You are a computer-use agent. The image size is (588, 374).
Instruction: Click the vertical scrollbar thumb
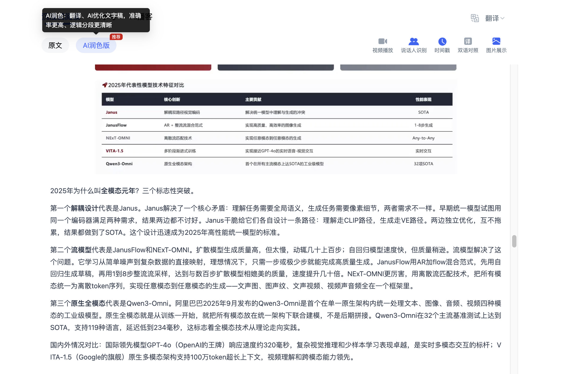[x=514, y=241]
